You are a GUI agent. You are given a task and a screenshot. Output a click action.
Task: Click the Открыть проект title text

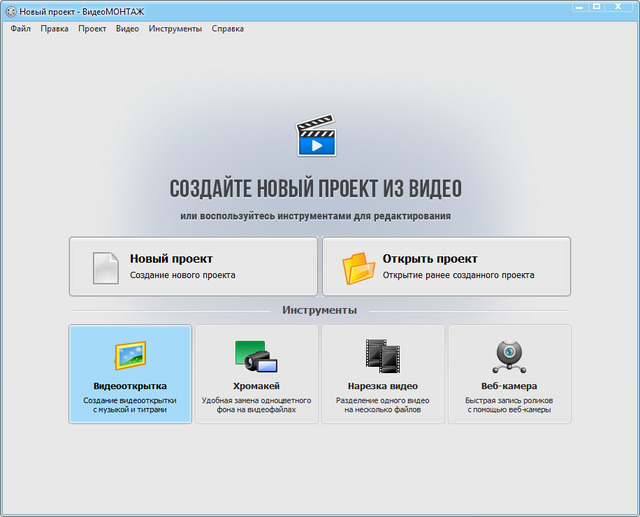click(x=430, y=259)
